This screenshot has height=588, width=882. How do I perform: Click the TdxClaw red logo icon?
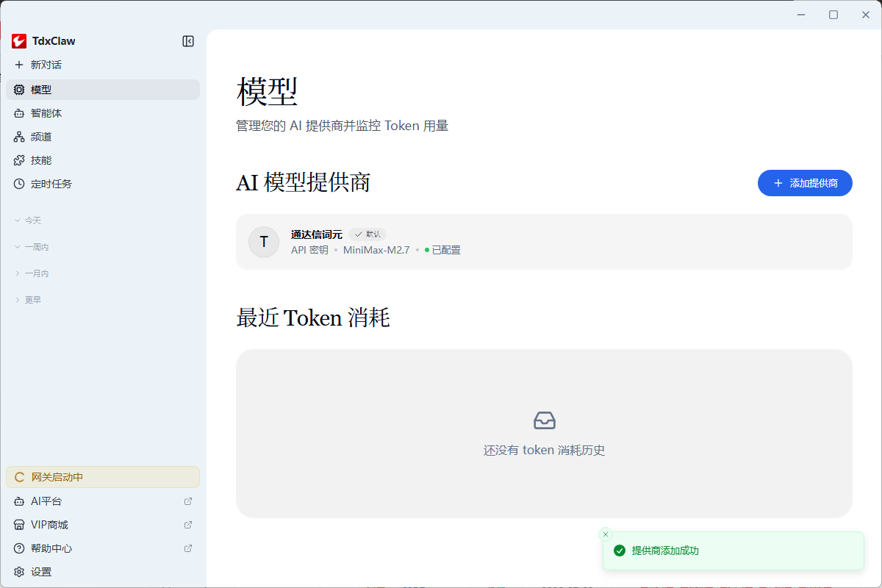[19, 41]
